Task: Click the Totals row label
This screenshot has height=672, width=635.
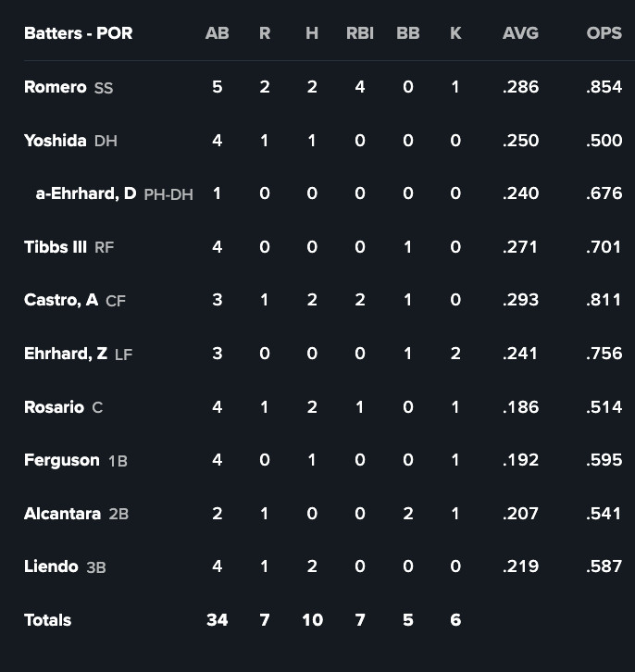Action: [48, 620]
